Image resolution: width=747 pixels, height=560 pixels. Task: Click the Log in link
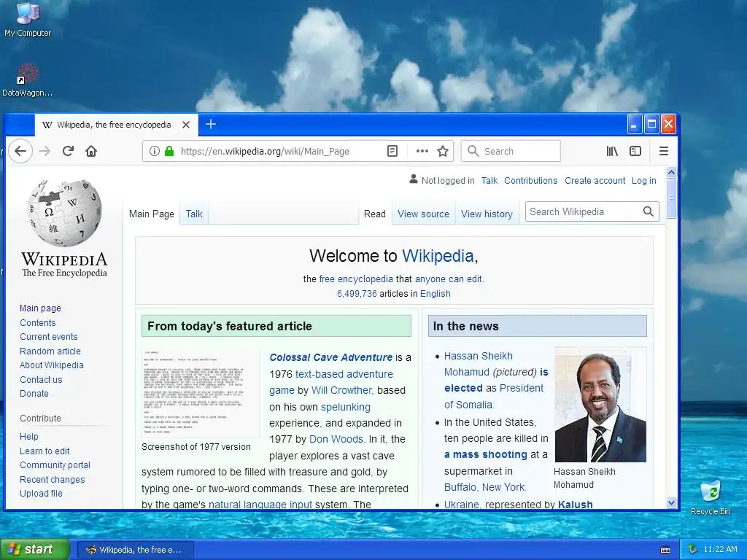point(643,181)
